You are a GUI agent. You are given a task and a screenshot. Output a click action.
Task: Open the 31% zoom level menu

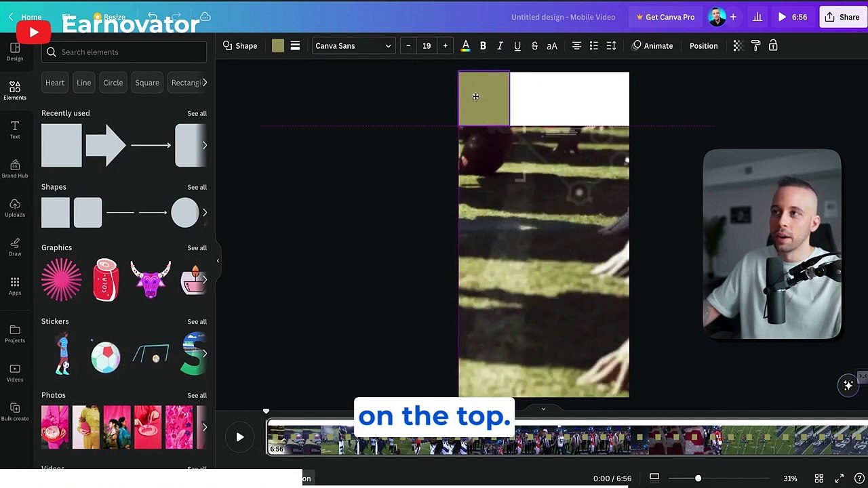pos(791,479)
